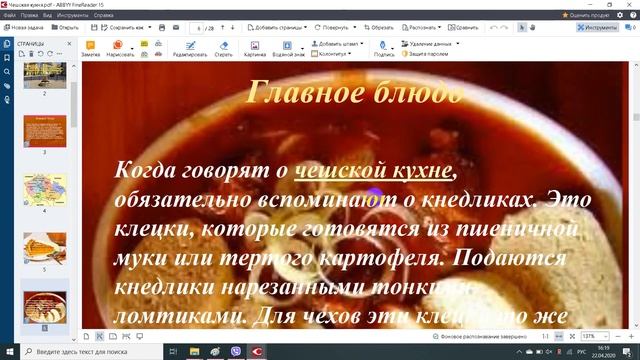Go to the next page with the down arrow
The height and width of the screenshot is (360, 640).
tap(233, 27)
